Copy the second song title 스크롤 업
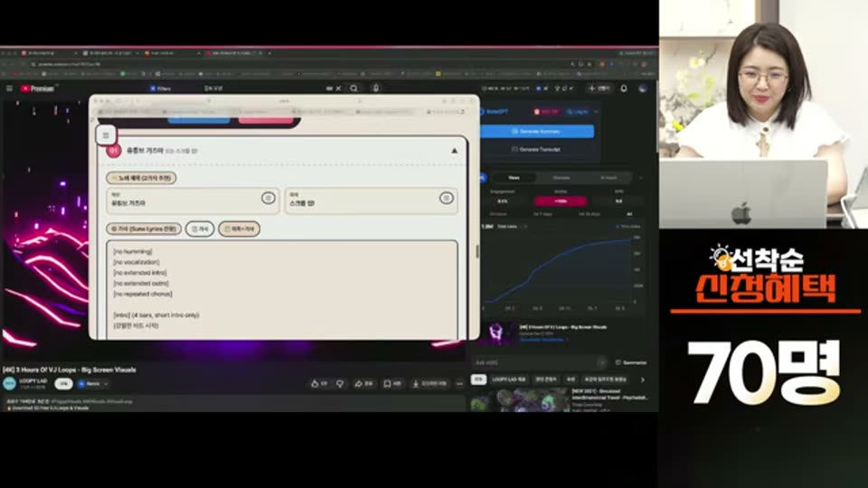The width and height of the screenshot is (868, 488). (x=446, y=198)
